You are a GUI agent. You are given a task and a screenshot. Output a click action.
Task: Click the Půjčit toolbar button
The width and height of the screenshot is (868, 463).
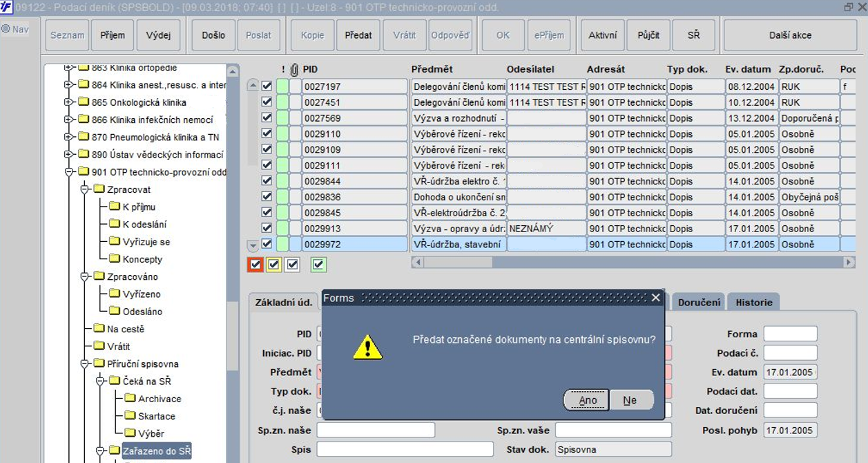(648, 35)
